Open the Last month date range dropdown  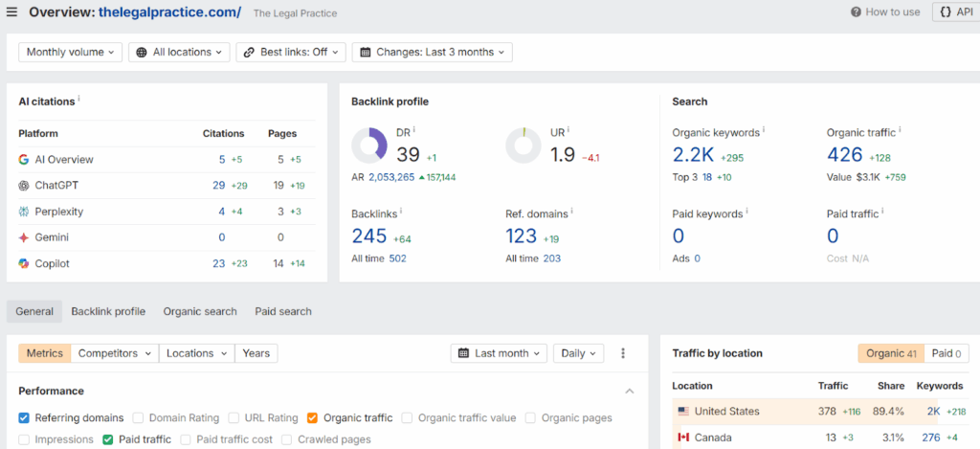point(499,353)
